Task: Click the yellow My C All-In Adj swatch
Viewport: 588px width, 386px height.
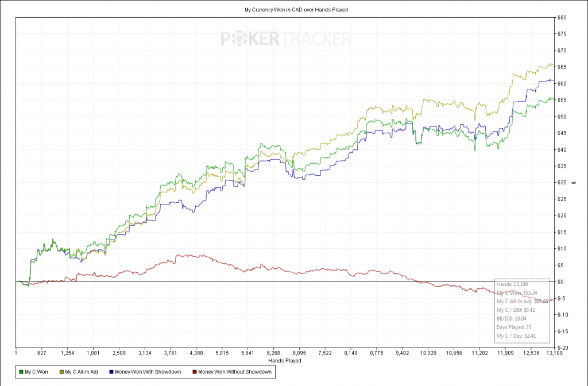Action: click(61, 372)
